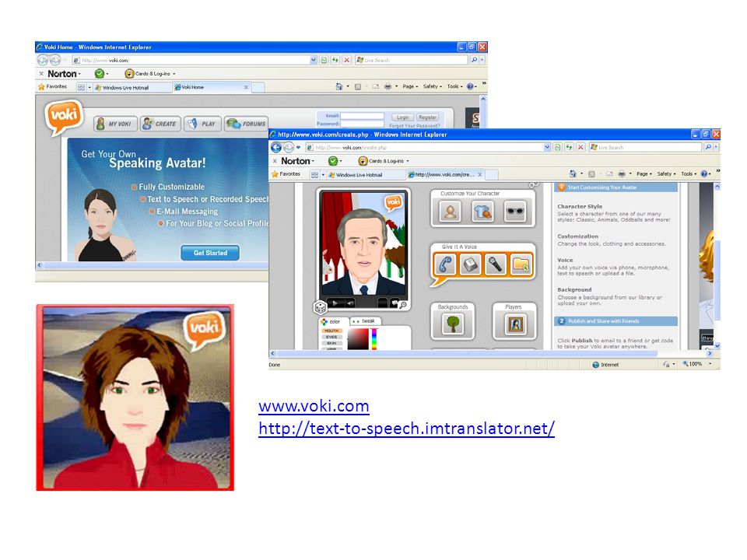The height and width of the screenshot is (560, 747).
Task: Select the voki.com/cre... browser tab
Action: (x=445, y=175)
